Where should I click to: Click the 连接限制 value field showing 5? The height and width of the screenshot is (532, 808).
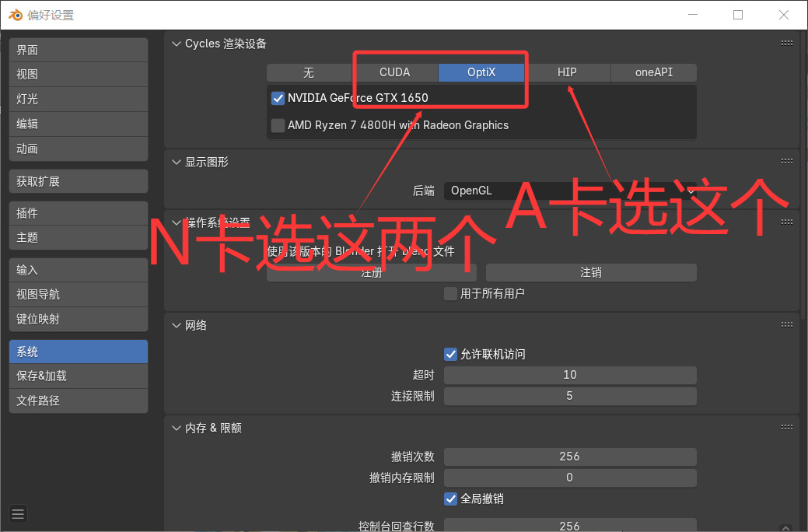(x=570, y=397)
